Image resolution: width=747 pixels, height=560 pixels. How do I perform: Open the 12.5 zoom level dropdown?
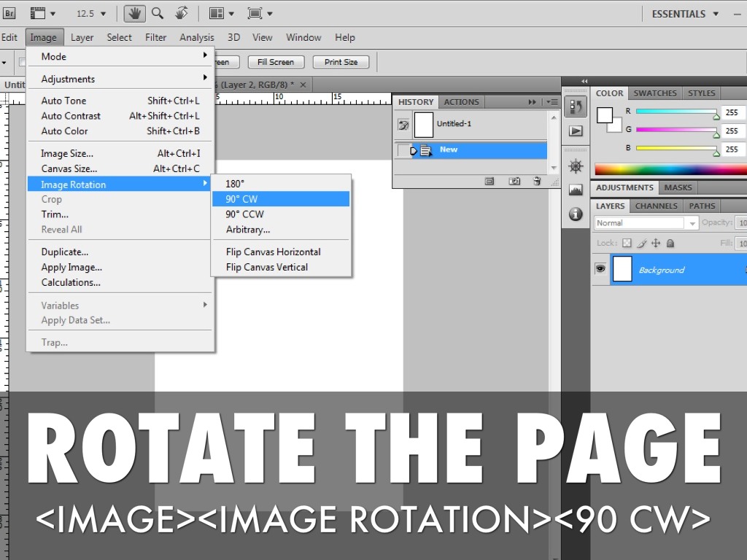click(91, 14)
